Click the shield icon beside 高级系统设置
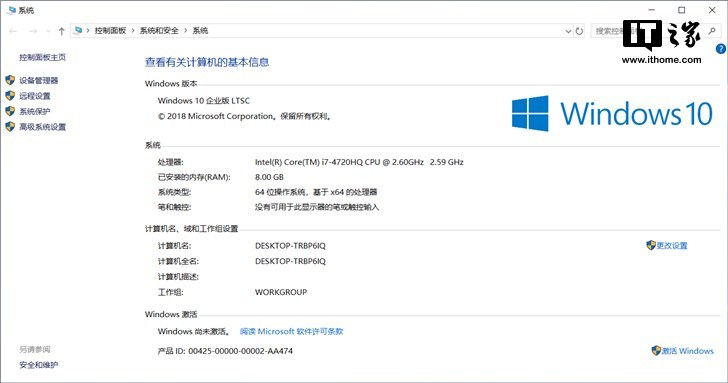Image resolution: width=728 pixels, height=383 pixels. pyautogui.click(x=10, y=126)
